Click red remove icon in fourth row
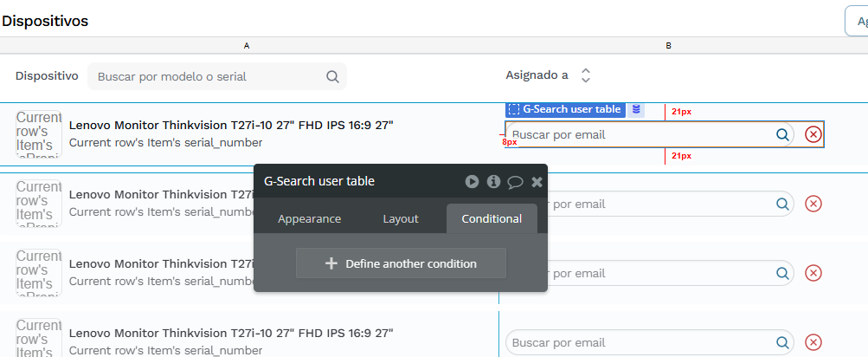868x357 pixels. pos(813,342)
